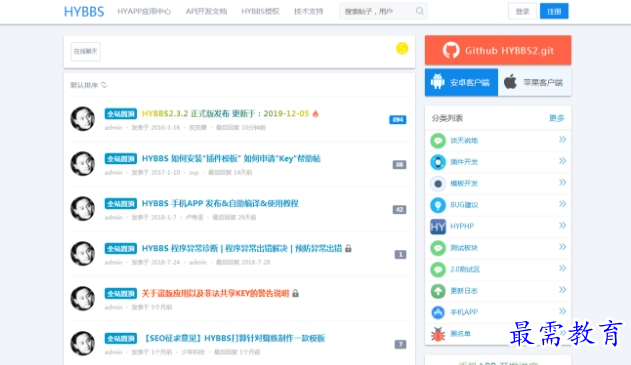Click the 2.0测试区 category icon
631x365 pixels.
tap(438, 270)
